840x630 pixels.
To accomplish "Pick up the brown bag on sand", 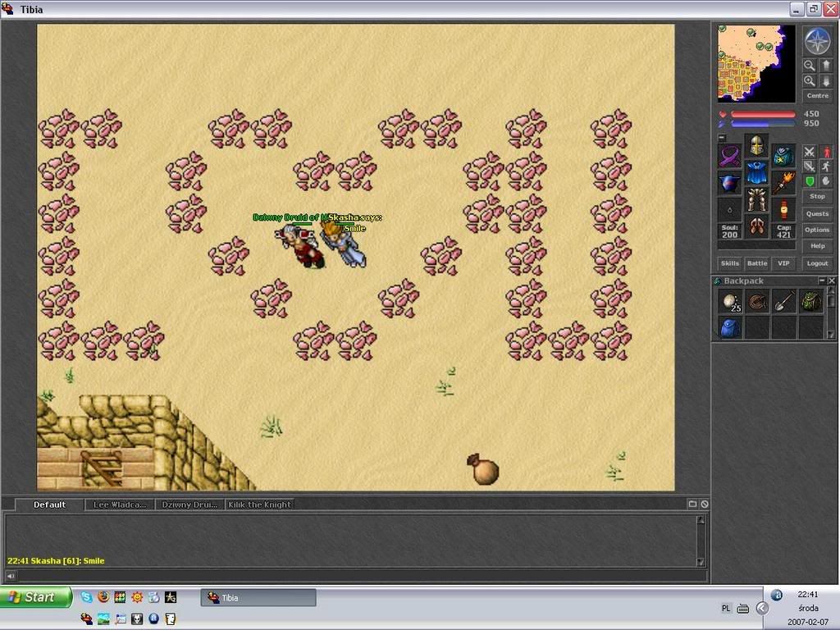I will coord(482,469).
